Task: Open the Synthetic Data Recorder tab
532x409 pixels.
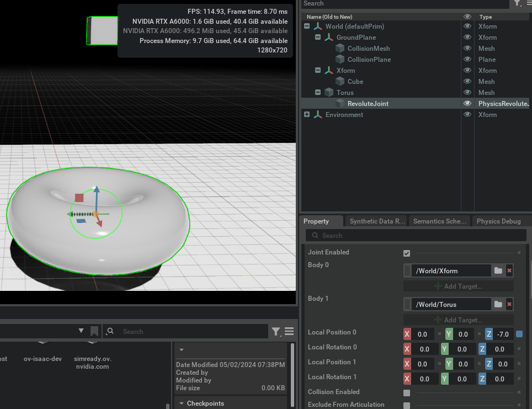Action: pos(377,221)
